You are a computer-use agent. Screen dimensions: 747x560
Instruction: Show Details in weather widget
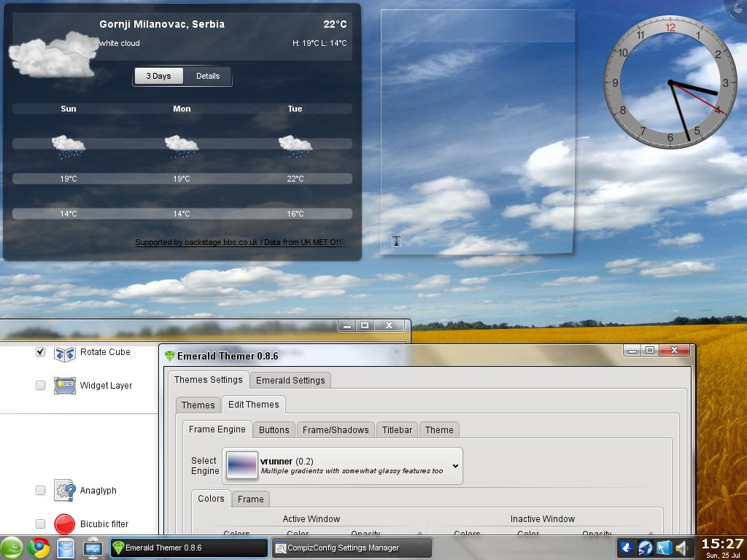coord(208,76)
